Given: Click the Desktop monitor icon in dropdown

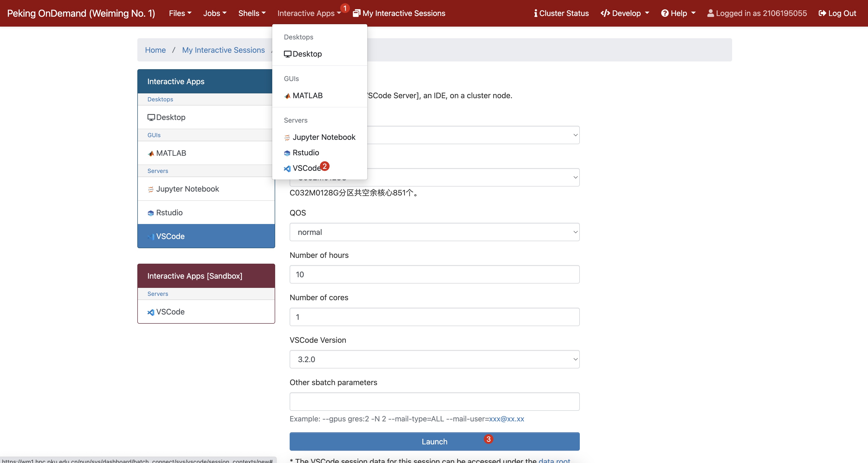Looking at the screenshot, I should (x=287, y=54).
